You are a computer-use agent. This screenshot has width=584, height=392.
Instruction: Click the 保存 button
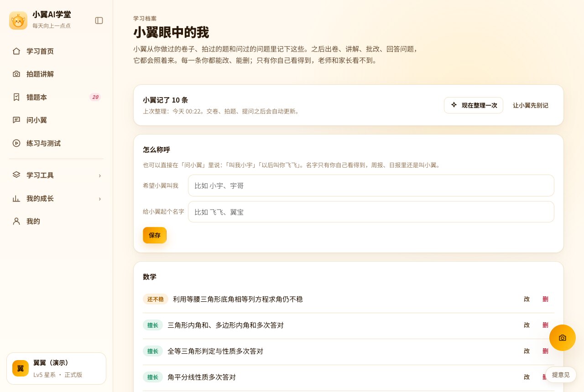click(155, 235)
